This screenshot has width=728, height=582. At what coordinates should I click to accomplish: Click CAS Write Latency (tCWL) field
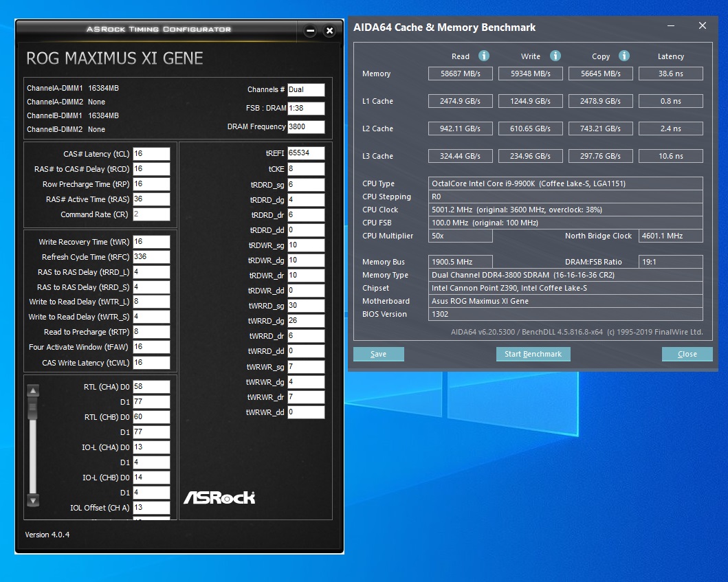(151, 363)
